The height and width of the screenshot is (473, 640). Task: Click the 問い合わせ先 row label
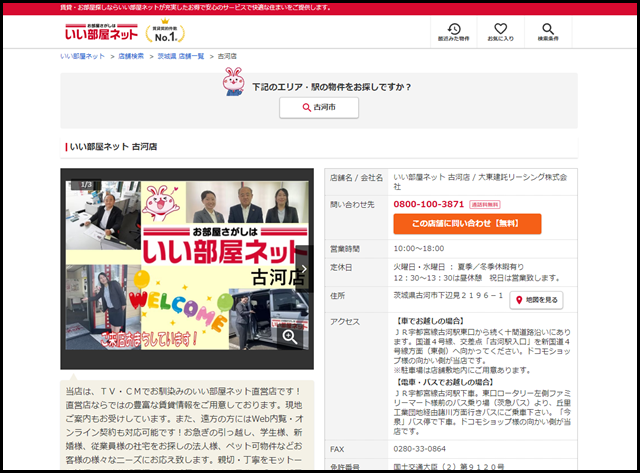pos(352,205)
